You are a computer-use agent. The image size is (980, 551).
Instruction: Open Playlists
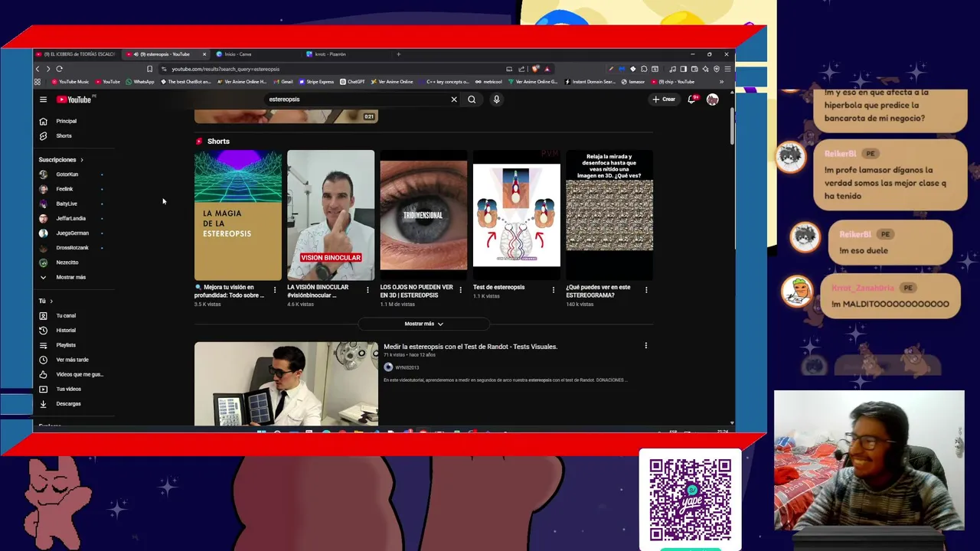[x=74, y=345]
